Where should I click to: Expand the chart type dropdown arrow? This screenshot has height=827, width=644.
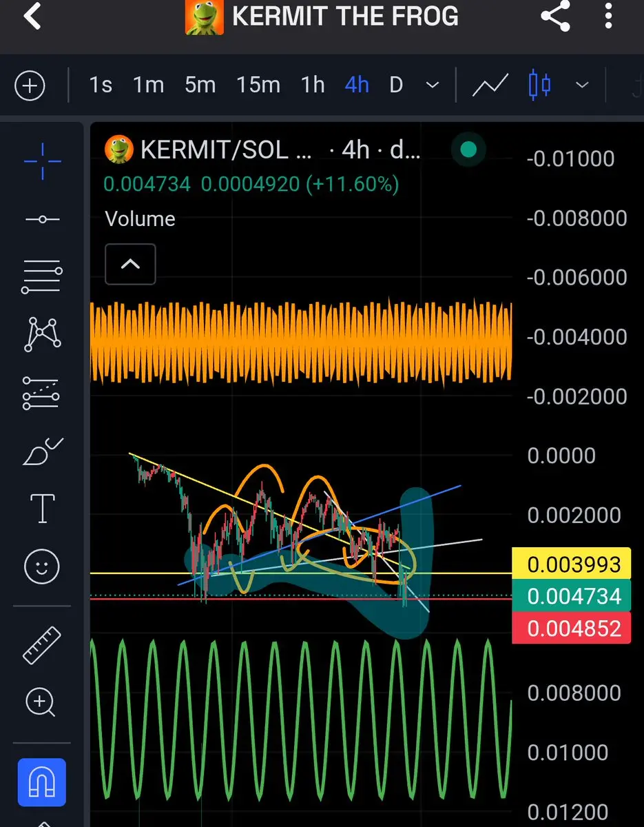(582, 85)
